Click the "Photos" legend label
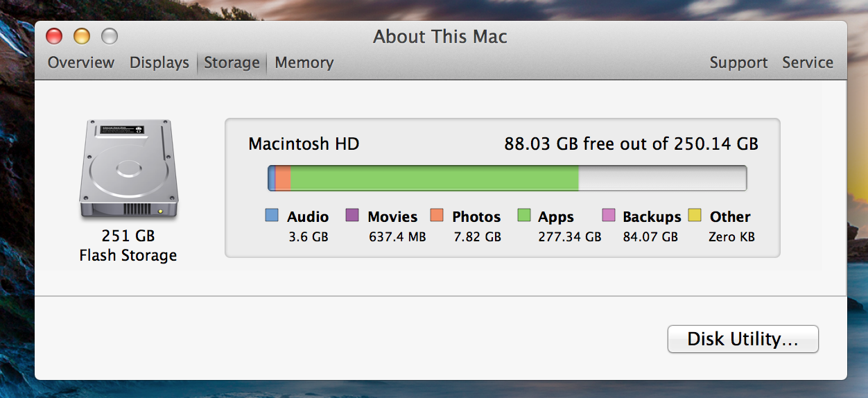This screenshot has height=398, width=868. [476, 216]
